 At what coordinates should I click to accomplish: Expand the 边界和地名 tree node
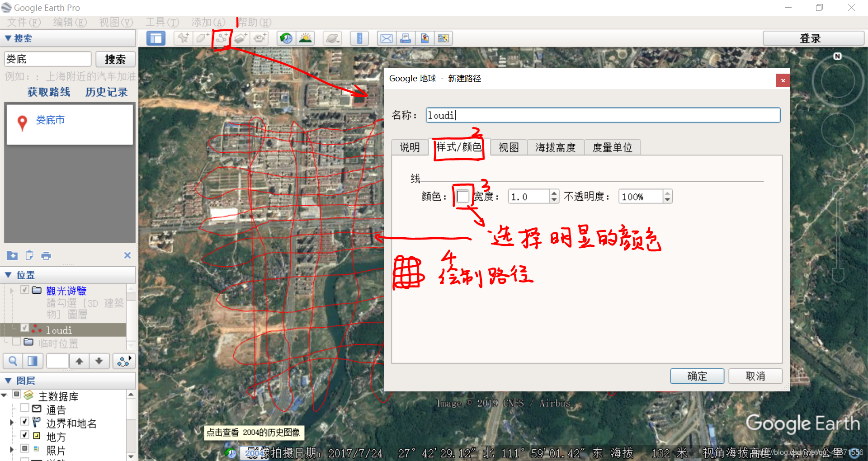click(12, 422)
